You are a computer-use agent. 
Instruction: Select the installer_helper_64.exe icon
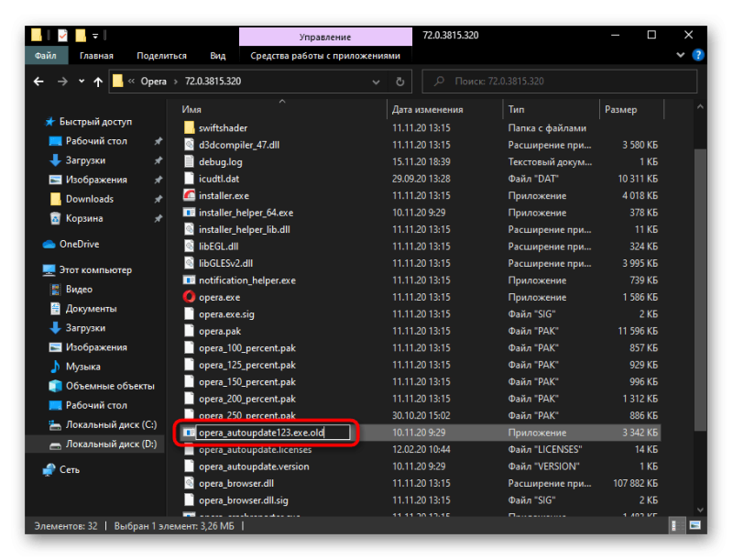pyautogui.click(x=189, y=213)
